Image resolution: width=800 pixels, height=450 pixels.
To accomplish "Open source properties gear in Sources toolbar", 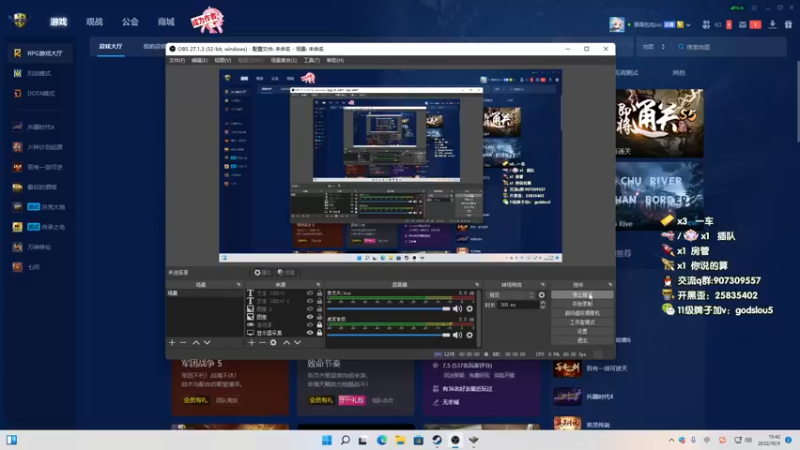I will click(273, 343).
